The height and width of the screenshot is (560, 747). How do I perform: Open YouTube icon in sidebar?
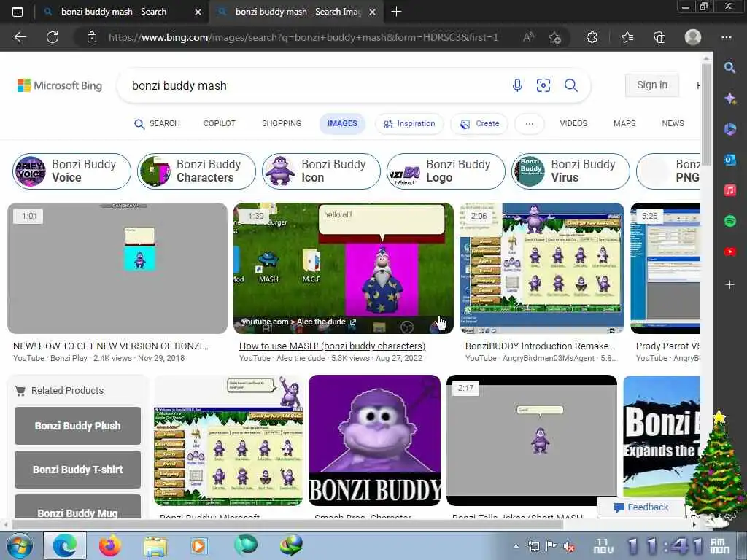(729, 252)
